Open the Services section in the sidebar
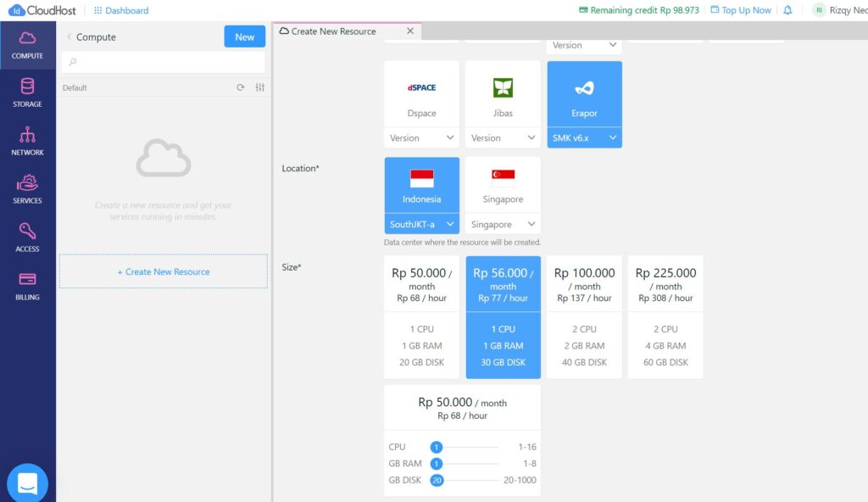Screen dimensions: 868x502 28,190
